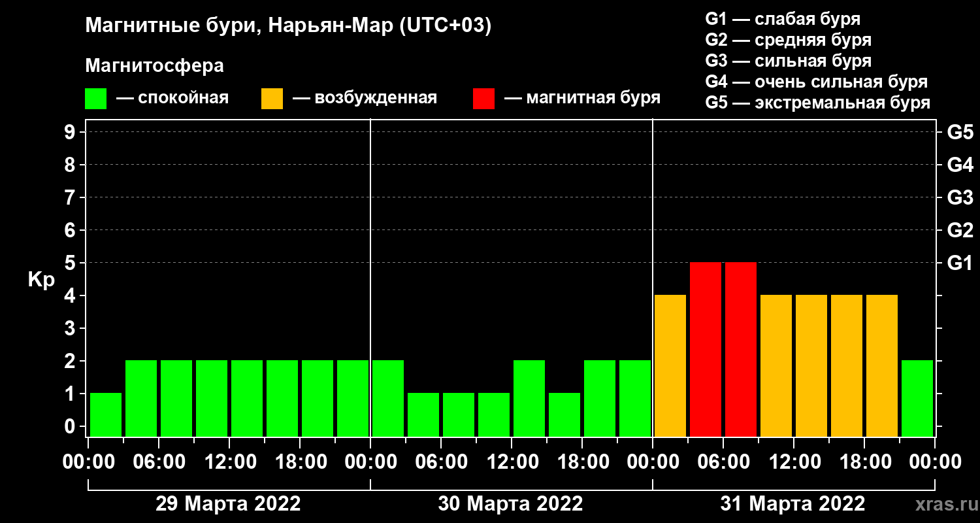Select the green bar for 30 Марта 21:00–00:00
Image resolution: width=980 pixels, height=523 pixels.
[x=635, y=398]
